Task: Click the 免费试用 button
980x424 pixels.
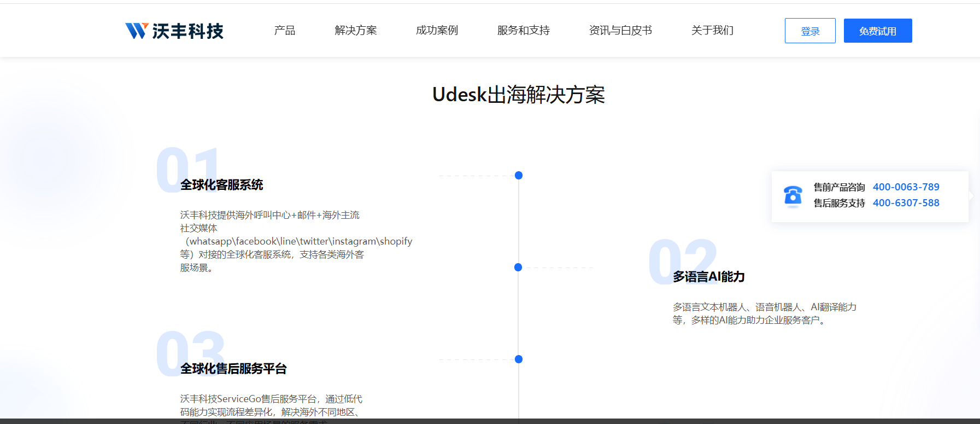Action: tap(878, 31)
